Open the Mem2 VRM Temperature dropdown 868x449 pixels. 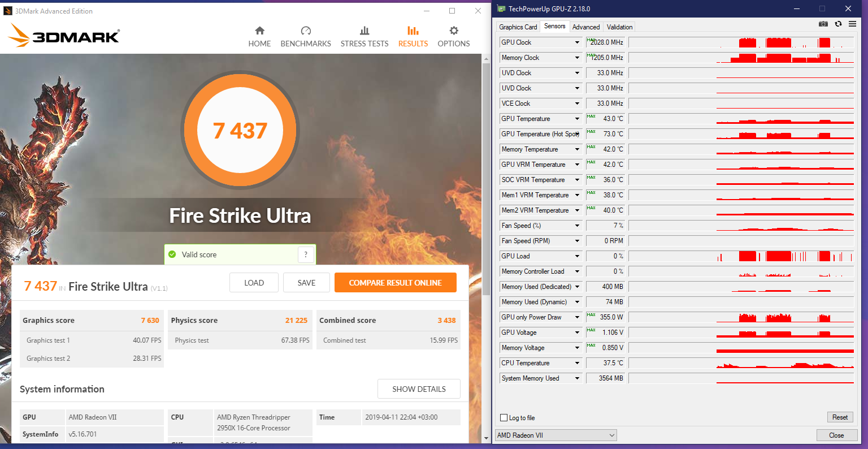(x=577, y=210)
